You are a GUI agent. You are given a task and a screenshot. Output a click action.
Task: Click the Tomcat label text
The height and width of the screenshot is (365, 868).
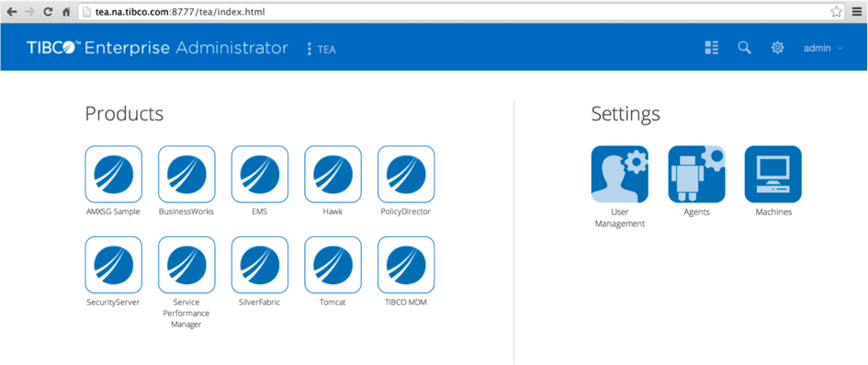click(333, 302)
